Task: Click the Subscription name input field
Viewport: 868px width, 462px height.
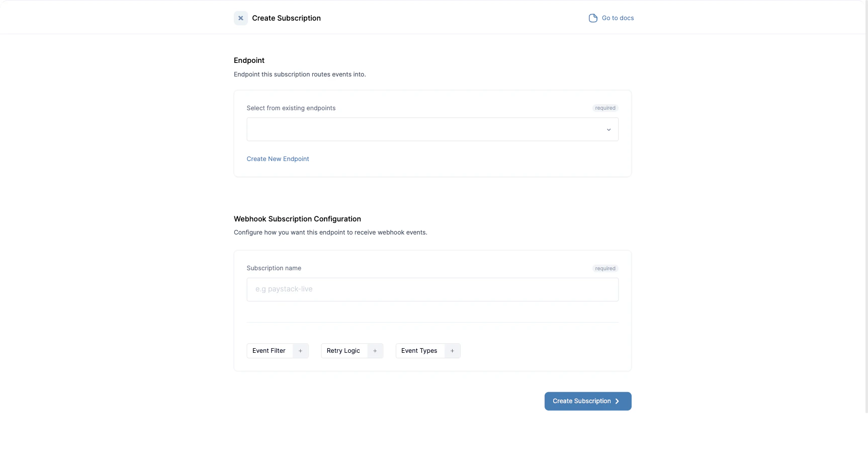Action: (432, 289)
